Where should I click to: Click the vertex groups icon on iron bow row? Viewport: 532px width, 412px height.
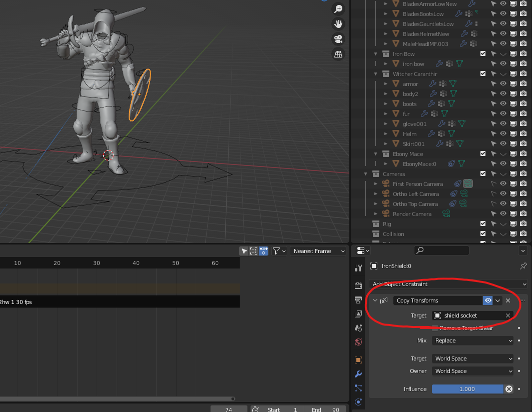click(x=449, y=63)
